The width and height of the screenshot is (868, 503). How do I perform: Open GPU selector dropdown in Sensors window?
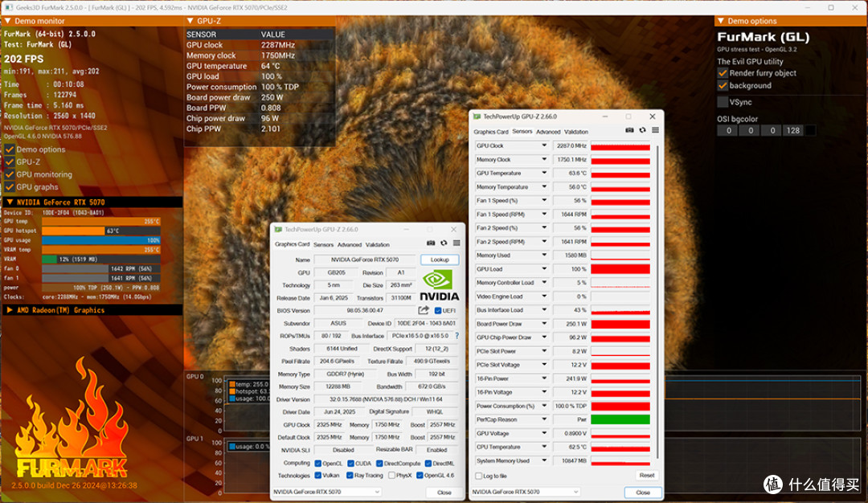pos(575,492)
